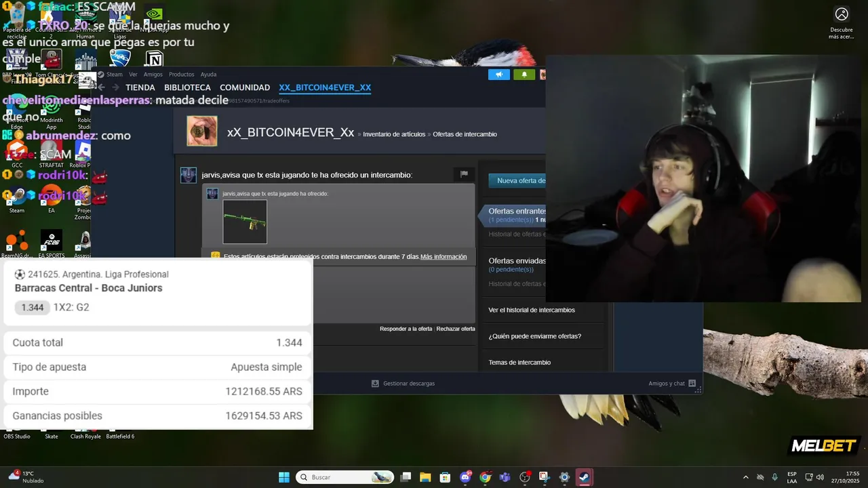Image resolution: width=868 pixels, height=488 pixels.
Task: Open the Notion desktop shortcut
Action: tap(155, 60)
